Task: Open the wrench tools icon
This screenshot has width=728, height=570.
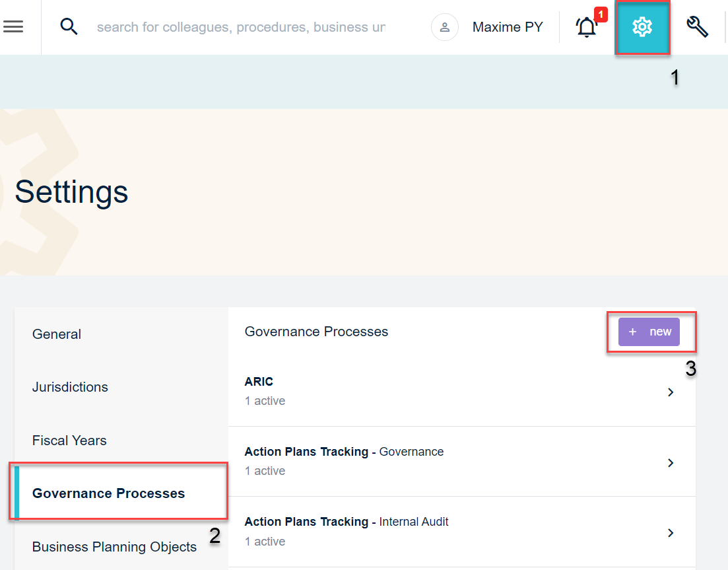Action: (697, 27)
